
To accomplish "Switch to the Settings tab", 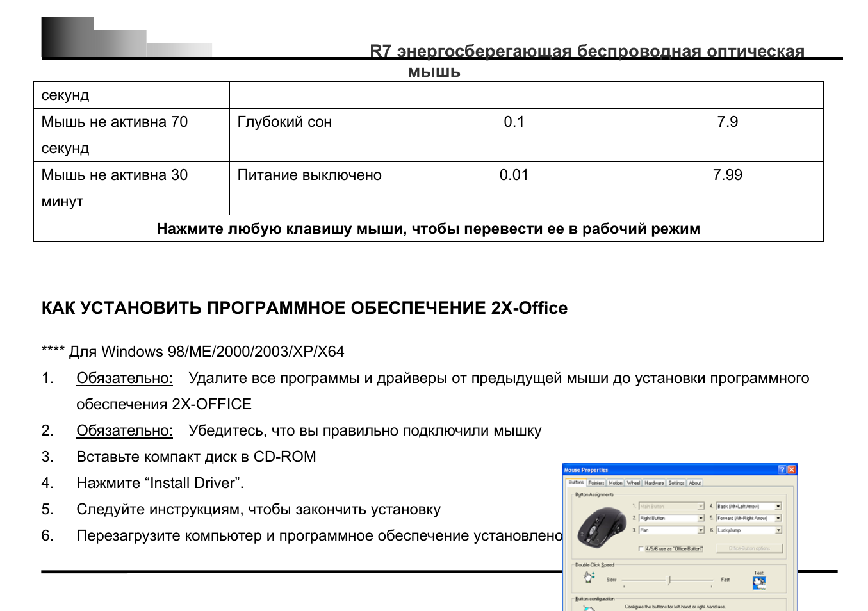I will coord(676,483).
